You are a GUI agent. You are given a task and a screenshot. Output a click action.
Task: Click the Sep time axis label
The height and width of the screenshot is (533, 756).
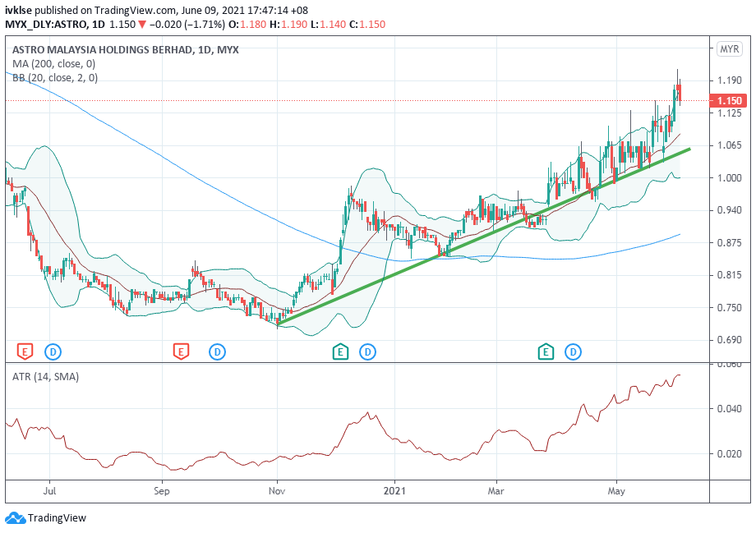[x=162, y=491]
